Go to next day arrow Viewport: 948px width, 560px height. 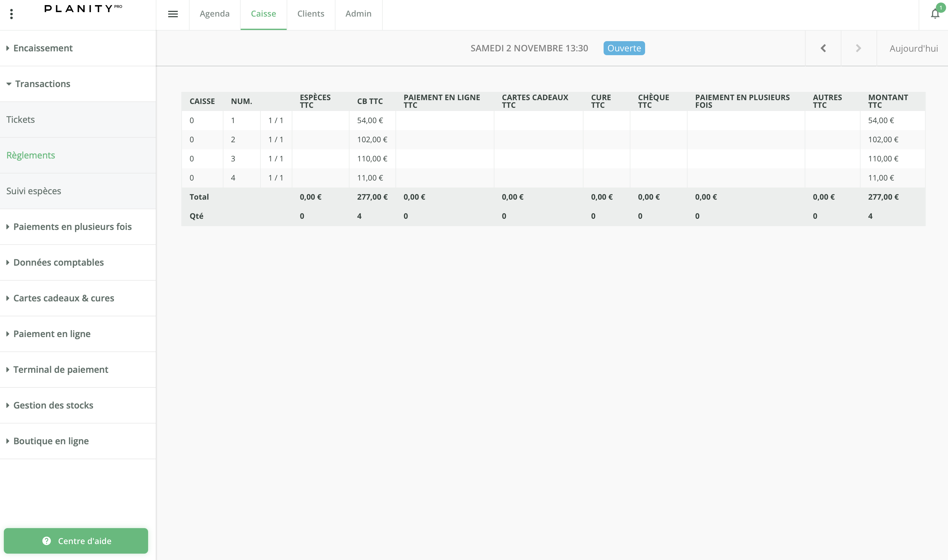[x=858, y=48]
